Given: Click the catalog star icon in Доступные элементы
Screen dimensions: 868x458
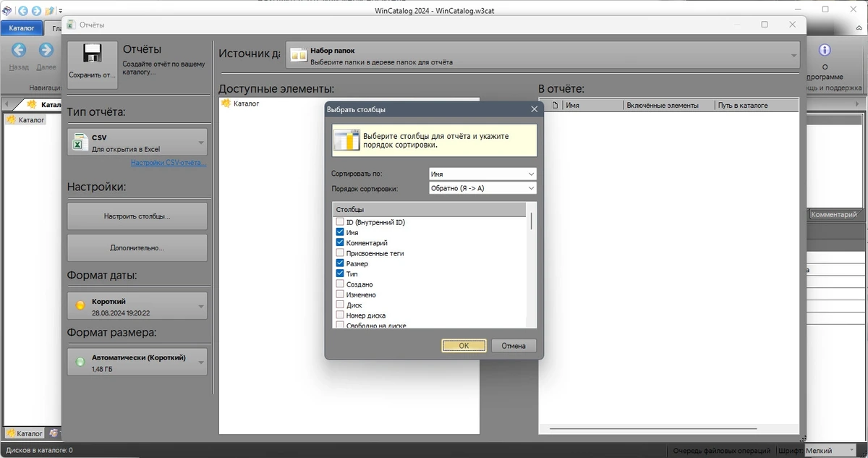Looking at the screenshot, I should pos(226,103).
